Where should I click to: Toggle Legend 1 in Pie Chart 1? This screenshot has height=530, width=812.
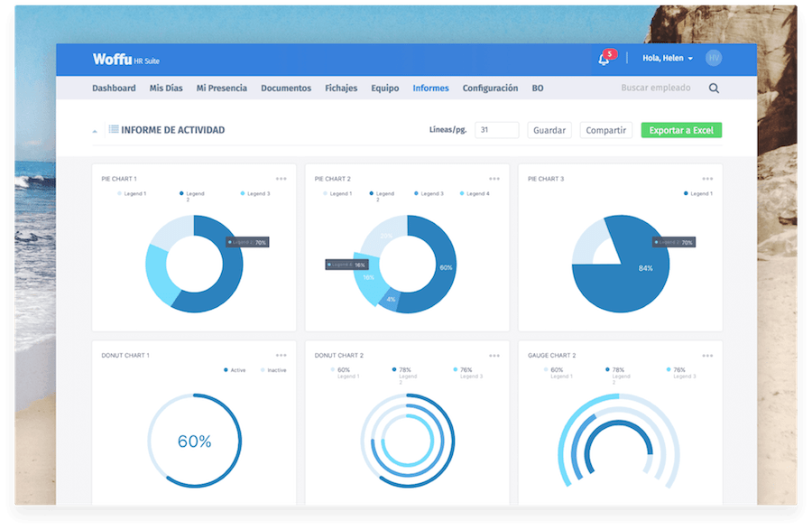[132, 194]
